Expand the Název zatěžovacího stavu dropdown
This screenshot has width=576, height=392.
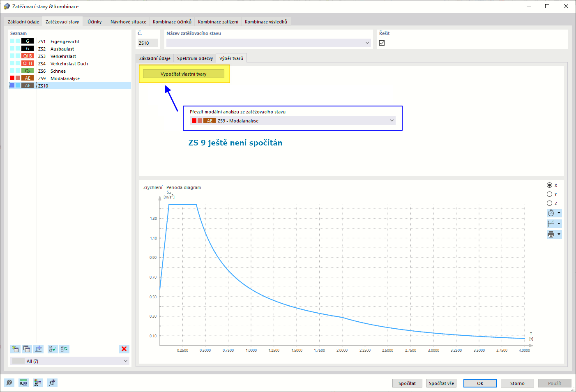pyautogui.click(x=367, y=43)
